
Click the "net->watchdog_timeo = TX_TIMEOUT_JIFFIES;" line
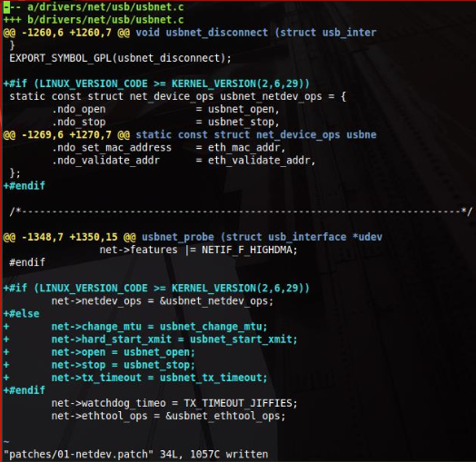174,403
